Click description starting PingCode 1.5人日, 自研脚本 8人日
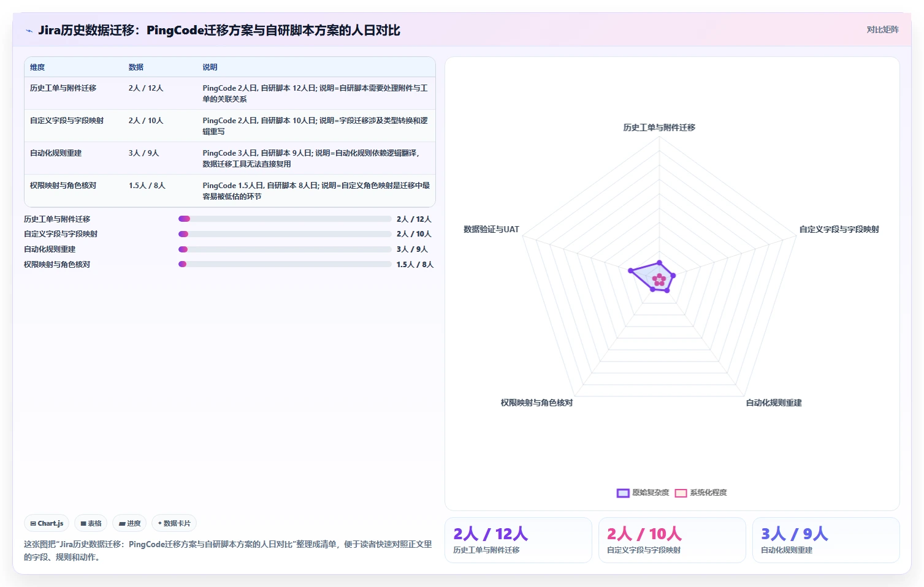The image size is (924, 587). [x=316, y=191]
